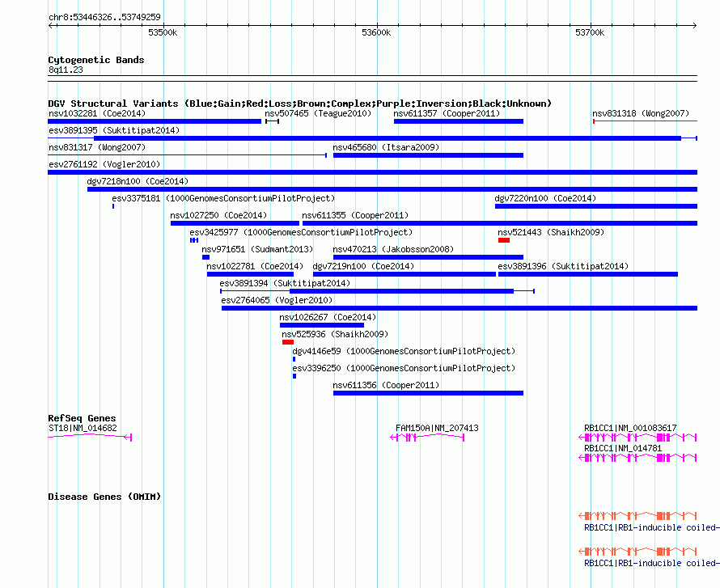Select the chr8:53446326..53749259 position text
This screenshot has height=588, width=720.
104,17
